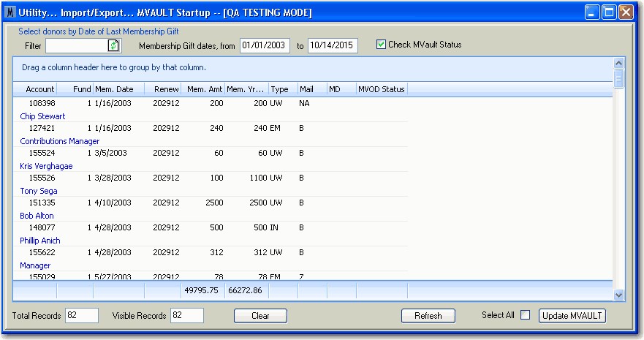Tick the Select All checkbox
Screen dimensions: 644x340
point(525,315)
